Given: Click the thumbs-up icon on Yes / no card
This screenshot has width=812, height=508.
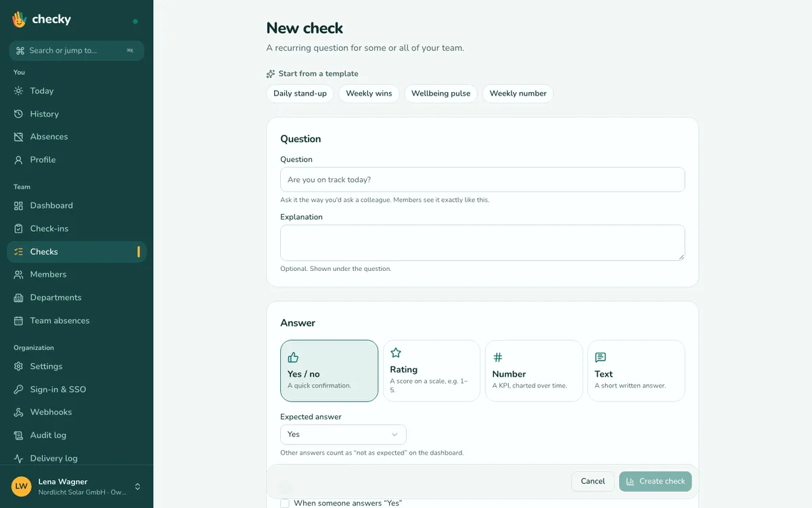Looking at the screenshot, I should click(x=293, y=358).
